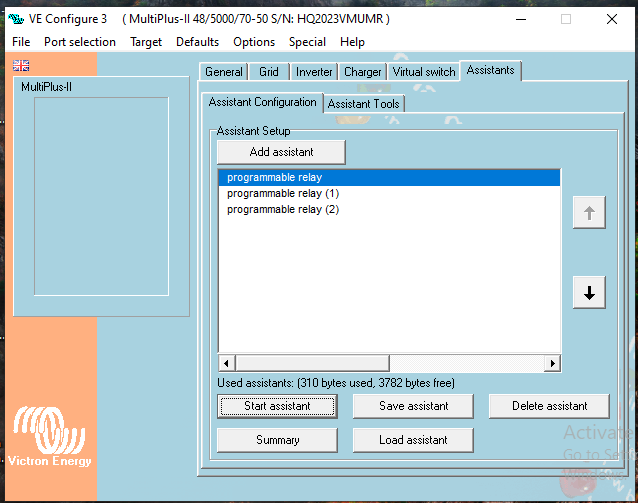The width and height of the screenshot is (638, 503).
Task: Switch to the Grid tab
Action: click(x=269, y=72)
